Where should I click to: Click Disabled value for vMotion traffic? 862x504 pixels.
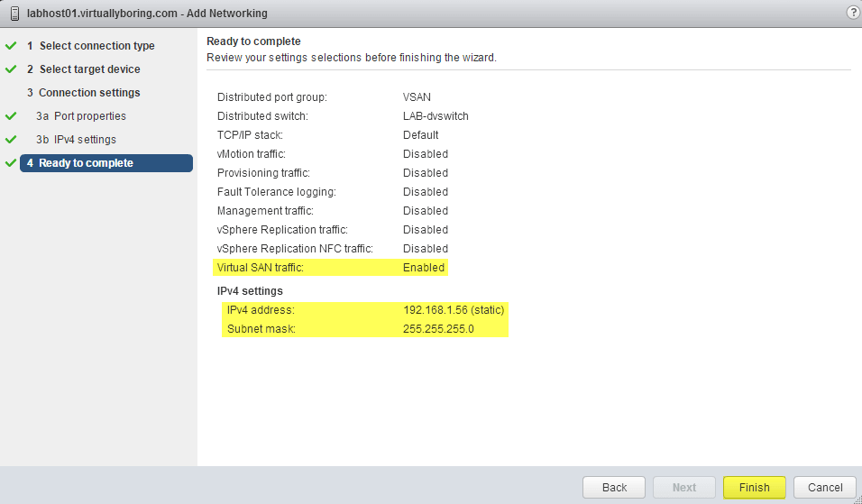[x=426, y=154]
